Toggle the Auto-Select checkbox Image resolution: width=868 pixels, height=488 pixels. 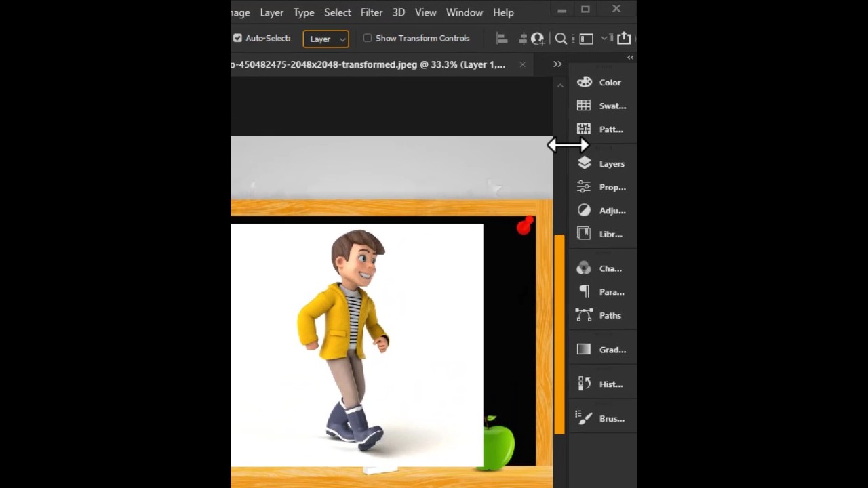(237, 38)
